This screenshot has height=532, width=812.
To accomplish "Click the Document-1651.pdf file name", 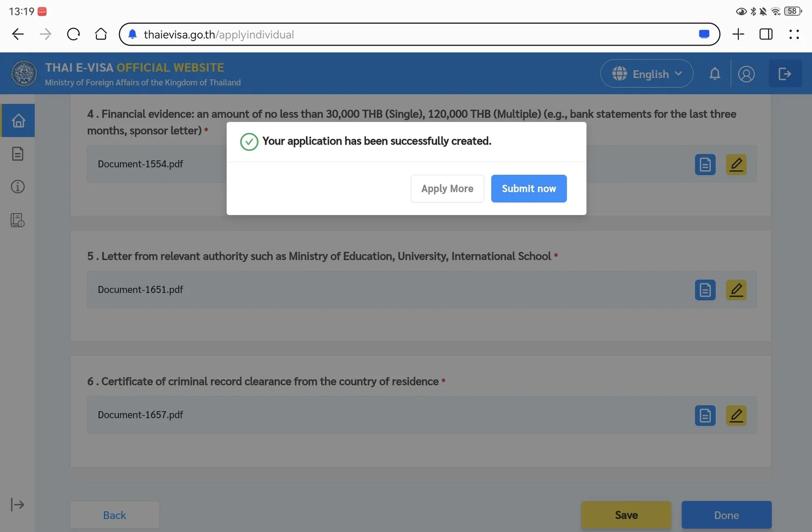I will [x=141, y=289].
